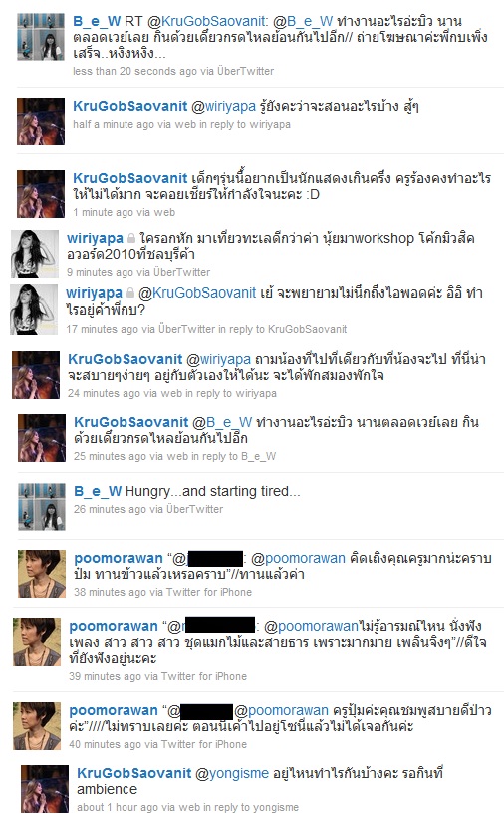
Task: Click poomorawan avatar on the 38 minutes ago tweet
Action: tap(42, 574)
